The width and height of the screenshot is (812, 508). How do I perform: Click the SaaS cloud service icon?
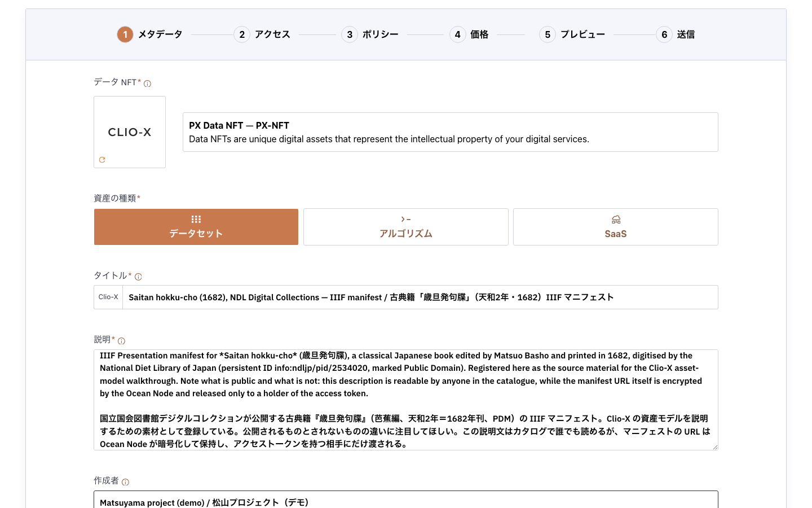[616, 220]
